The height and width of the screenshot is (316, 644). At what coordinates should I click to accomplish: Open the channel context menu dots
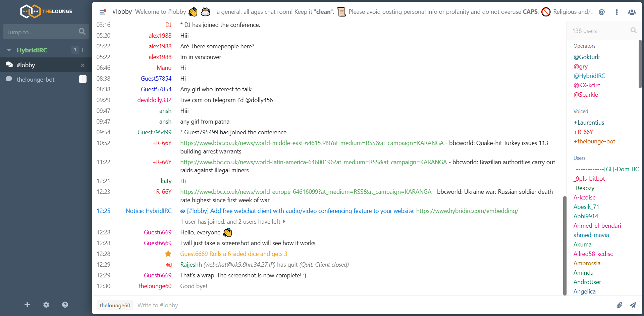[x=616, y=12]
